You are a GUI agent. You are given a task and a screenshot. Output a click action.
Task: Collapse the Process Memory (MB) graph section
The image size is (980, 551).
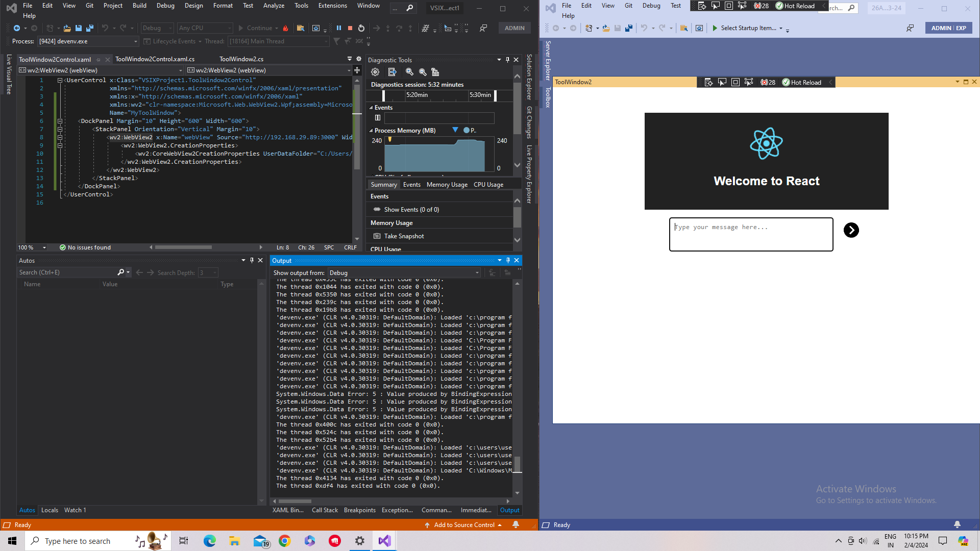(x=371, y=131)
